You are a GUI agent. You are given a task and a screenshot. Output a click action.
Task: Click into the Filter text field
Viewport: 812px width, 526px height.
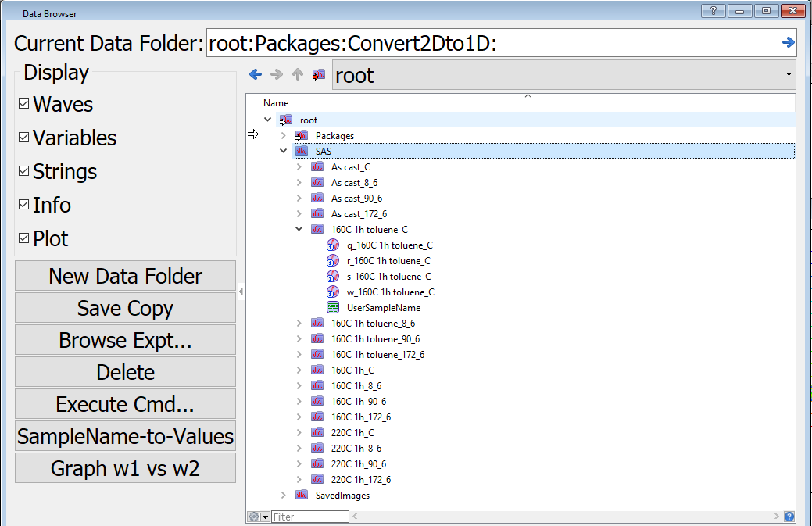(x=309, y=517)
